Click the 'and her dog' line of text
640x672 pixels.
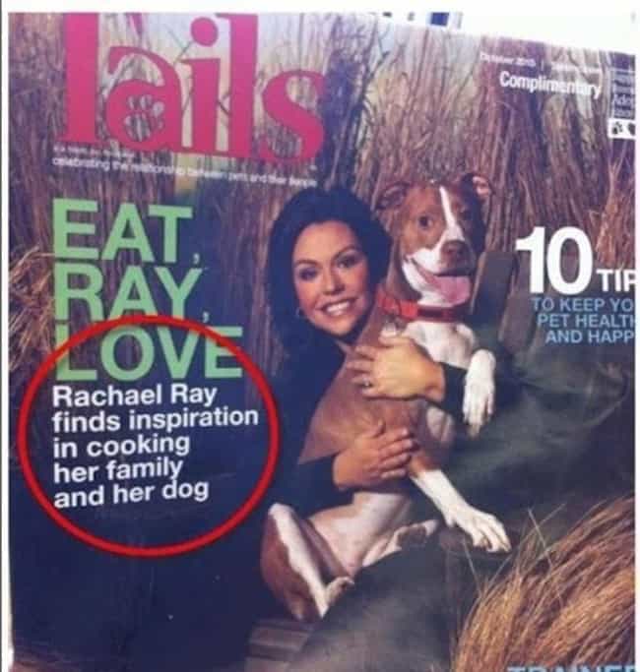click(x=131, y=493)
